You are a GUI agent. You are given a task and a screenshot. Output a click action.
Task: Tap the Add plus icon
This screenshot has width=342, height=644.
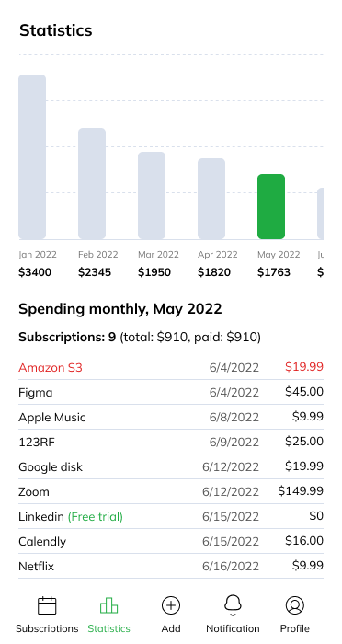171,605
